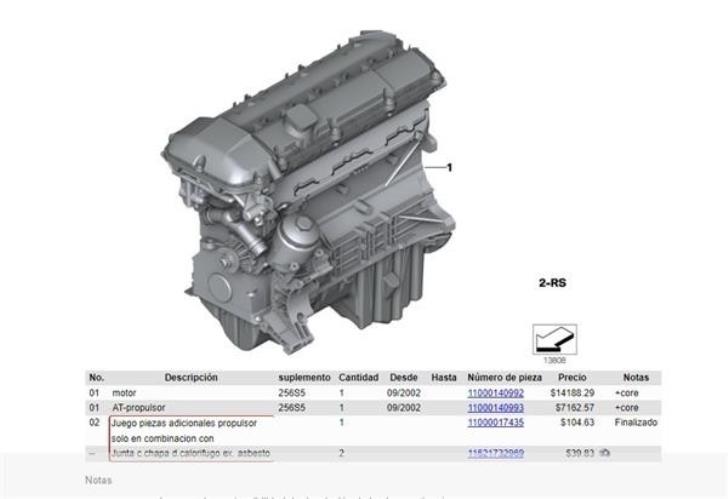Click image number 13808 under arrow icon
The image size is (728, 499).
[555, 360]
